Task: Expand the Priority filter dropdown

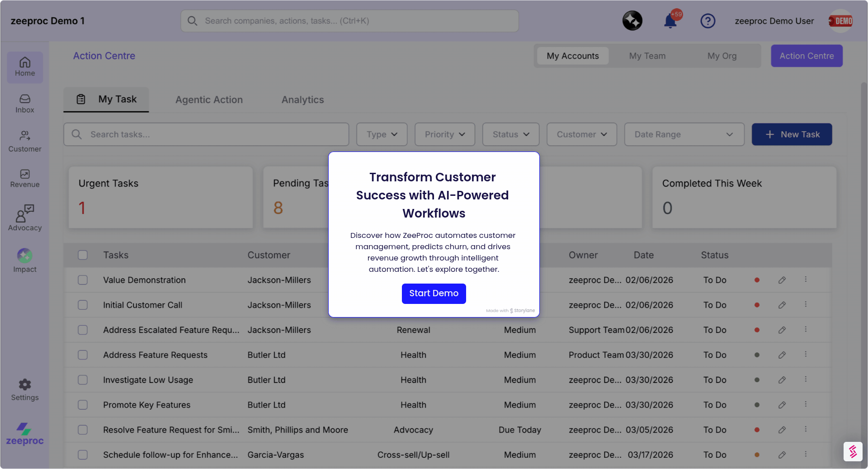Action: 445,134
